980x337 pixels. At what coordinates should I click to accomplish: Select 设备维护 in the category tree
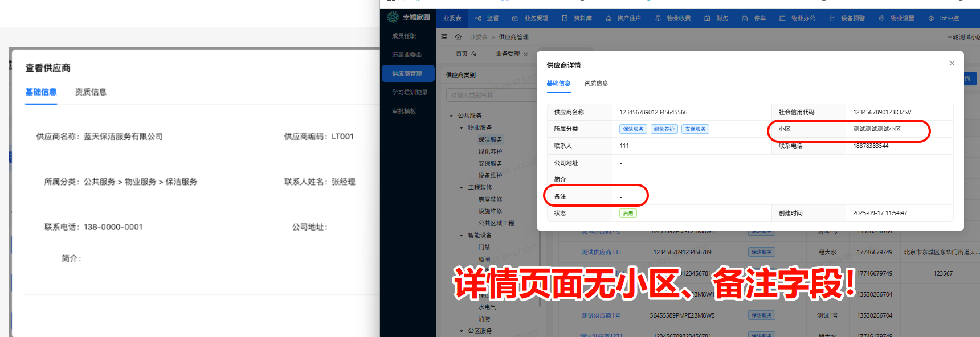click(x=490, y=175)
